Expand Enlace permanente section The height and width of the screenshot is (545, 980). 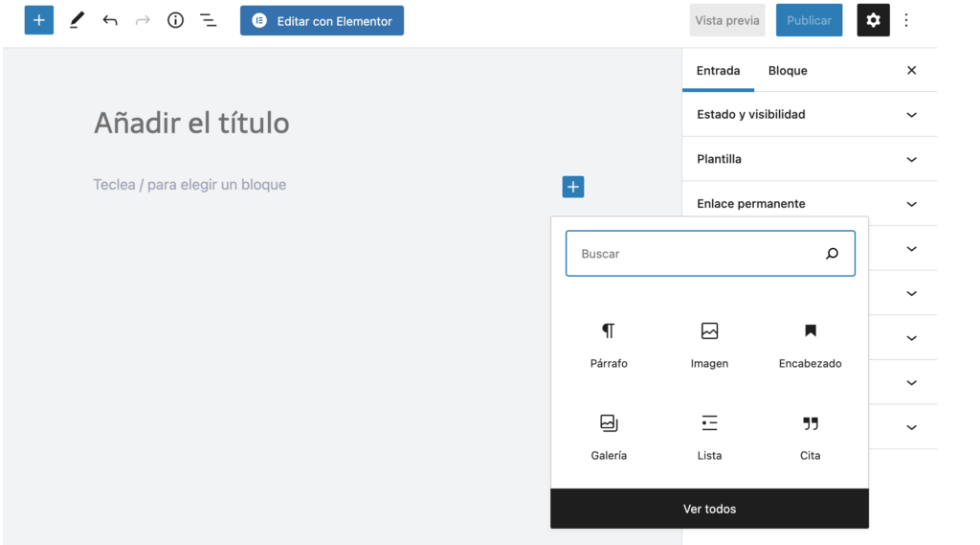(809, 204)
